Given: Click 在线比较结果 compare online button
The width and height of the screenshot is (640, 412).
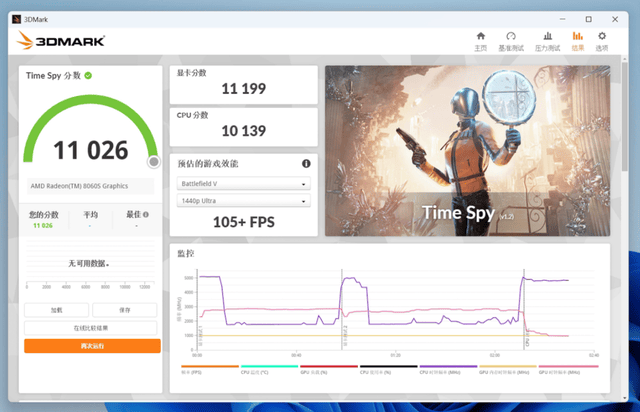Looking at the screenshot, I should pyautogui.click(x=91, y=327).
